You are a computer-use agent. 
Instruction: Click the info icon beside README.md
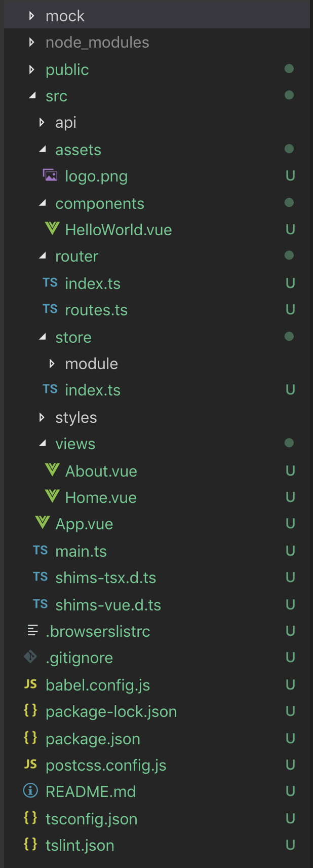click(x=30, y=791)
